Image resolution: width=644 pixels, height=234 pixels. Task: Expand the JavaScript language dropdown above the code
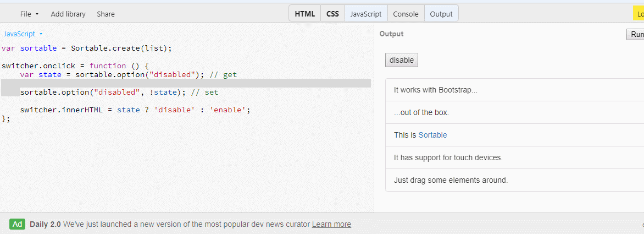[x=23, y=34]
